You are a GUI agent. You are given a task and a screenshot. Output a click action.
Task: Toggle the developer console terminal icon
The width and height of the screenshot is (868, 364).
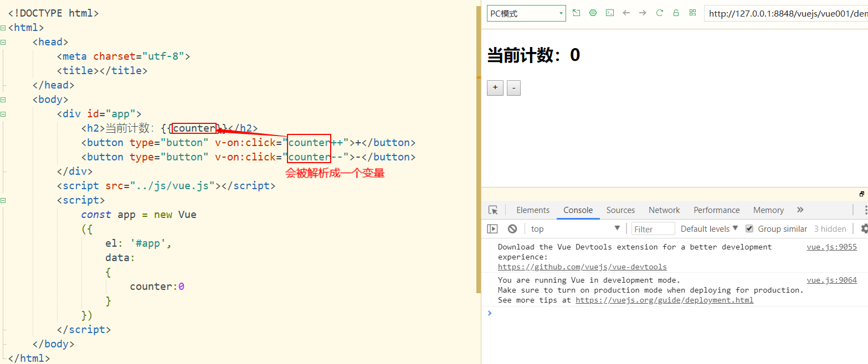click(x=609, y=13)
